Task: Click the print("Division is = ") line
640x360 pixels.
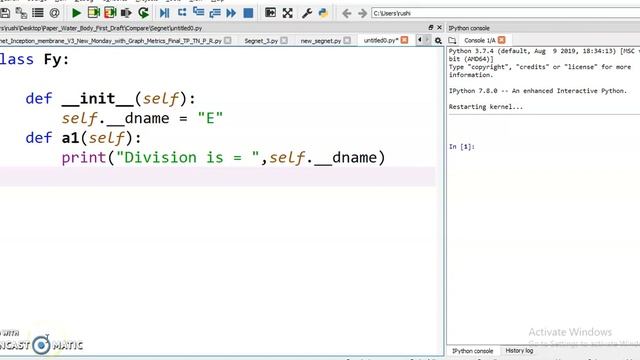Action: pos(223,158)
